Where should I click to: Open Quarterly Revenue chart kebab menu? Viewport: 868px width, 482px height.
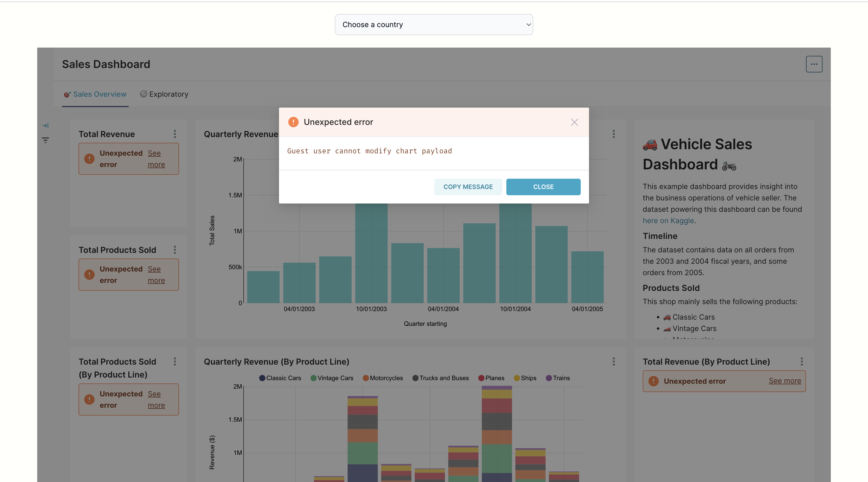coord(614,134)
